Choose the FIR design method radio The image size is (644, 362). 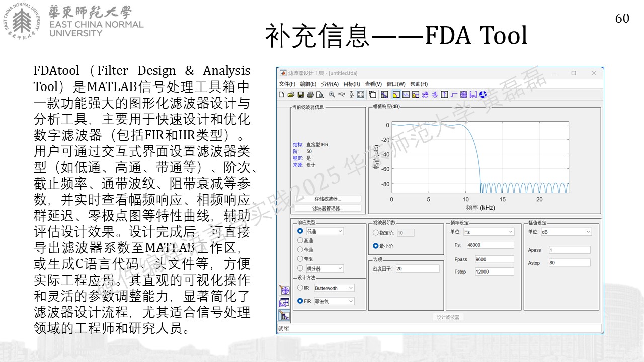(x=300, y=301)
